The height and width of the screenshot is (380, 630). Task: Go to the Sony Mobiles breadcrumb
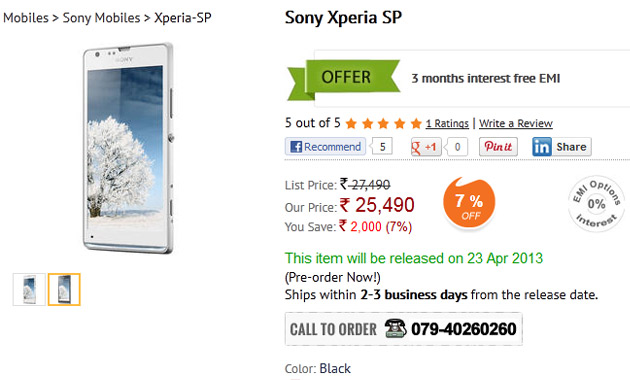coord(101,18)
